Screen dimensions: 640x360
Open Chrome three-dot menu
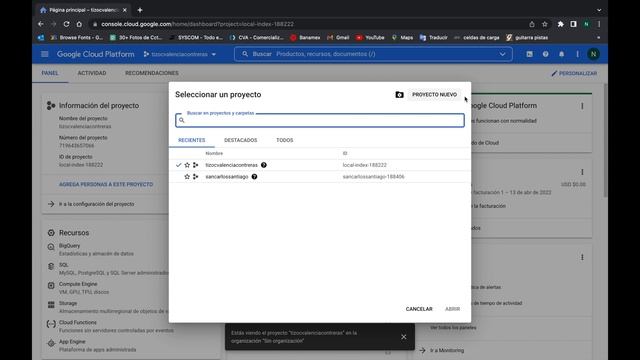click(x=599, y=24)
